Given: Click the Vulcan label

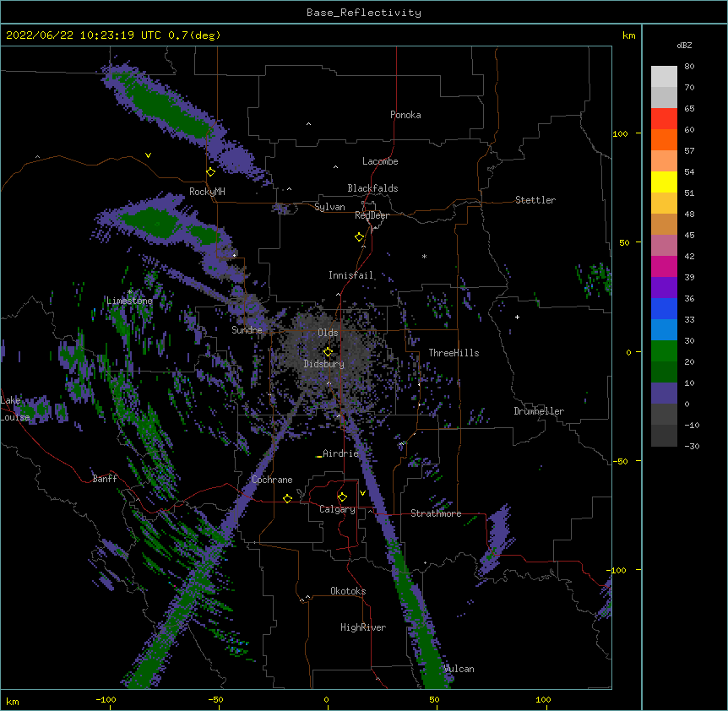Looking at the screenshot, I should (459, 669).
